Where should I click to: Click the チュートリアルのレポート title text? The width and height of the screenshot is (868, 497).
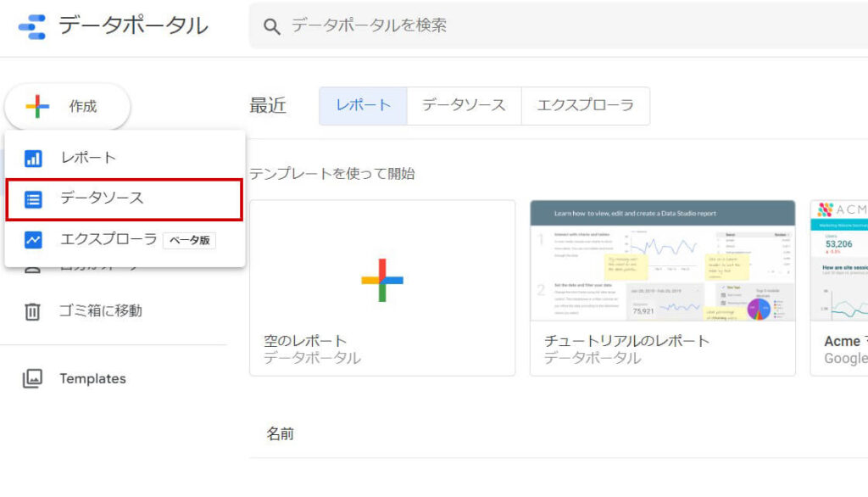coord(626,341)
